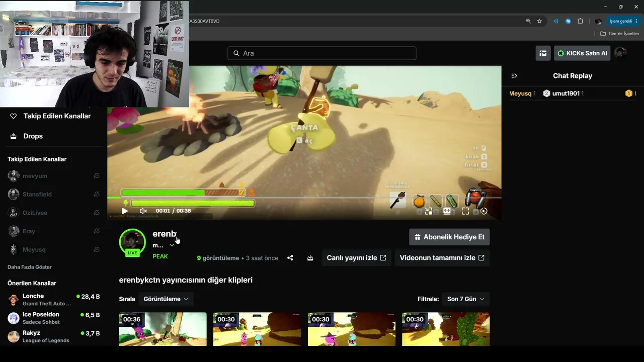Toggle notifications bell for OziLivee
Viewport: 644px width, 362px height.
tap(97, 213)
